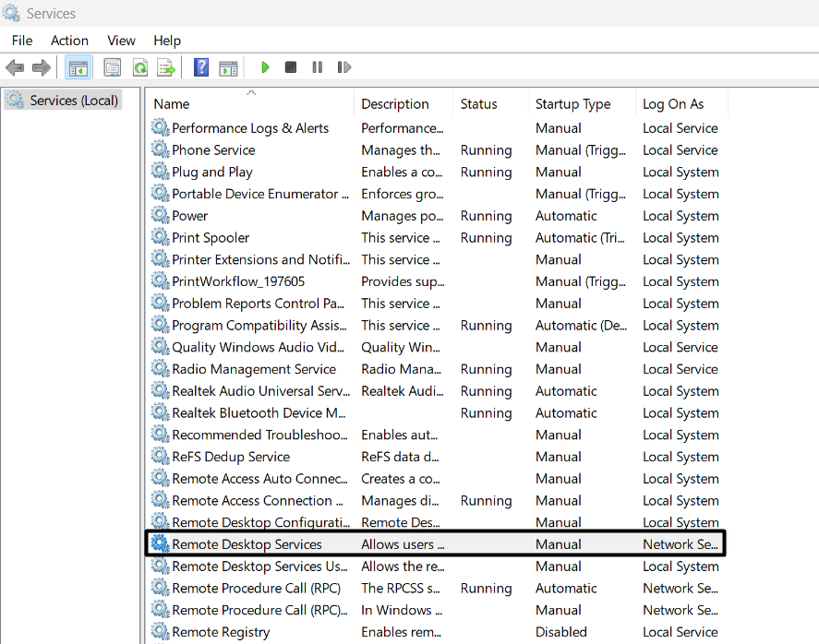Sort the list by Name column header
819x644 pixels.
[x=172, y=104]
